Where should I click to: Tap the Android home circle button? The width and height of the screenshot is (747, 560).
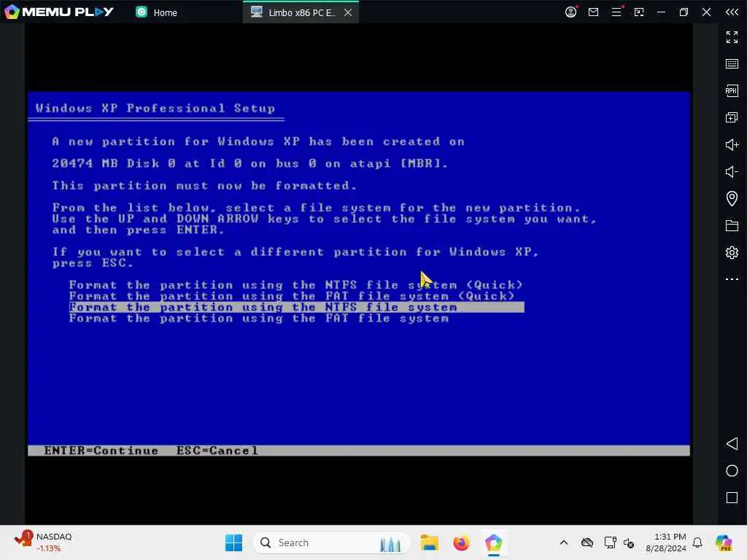pyautogui.click(x=732, y=471)
